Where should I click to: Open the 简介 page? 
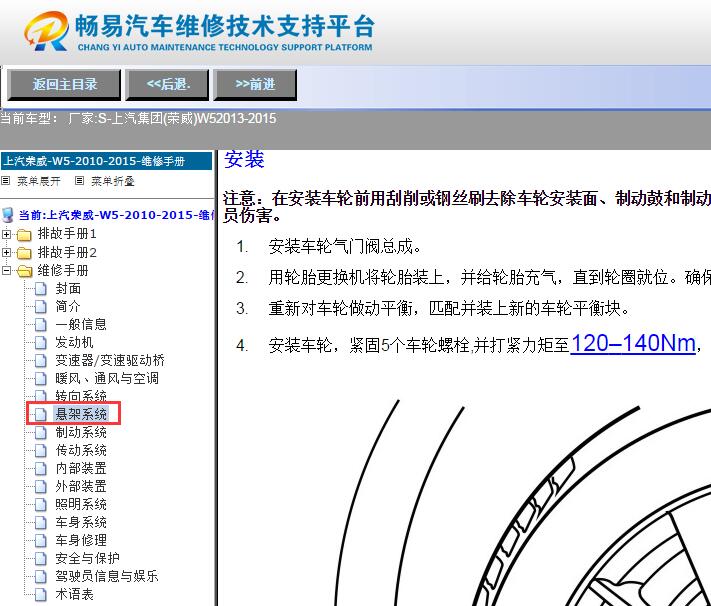pos(68,306)
